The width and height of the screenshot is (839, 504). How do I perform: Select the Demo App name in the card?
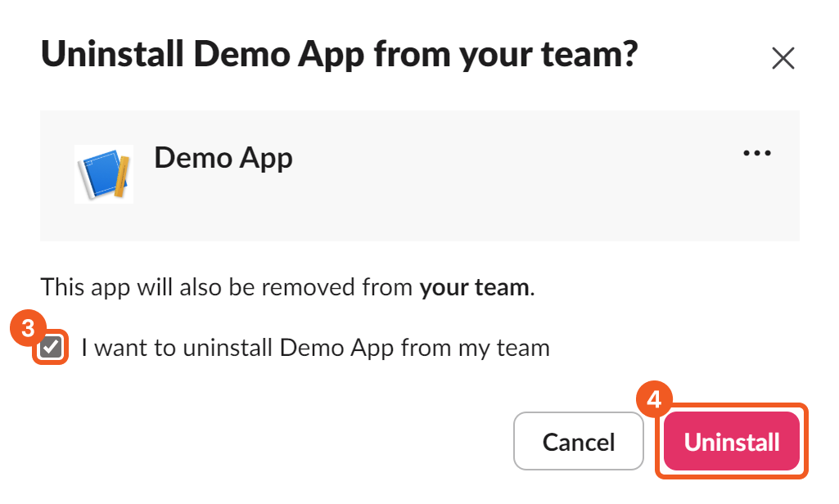coord(223,157)
